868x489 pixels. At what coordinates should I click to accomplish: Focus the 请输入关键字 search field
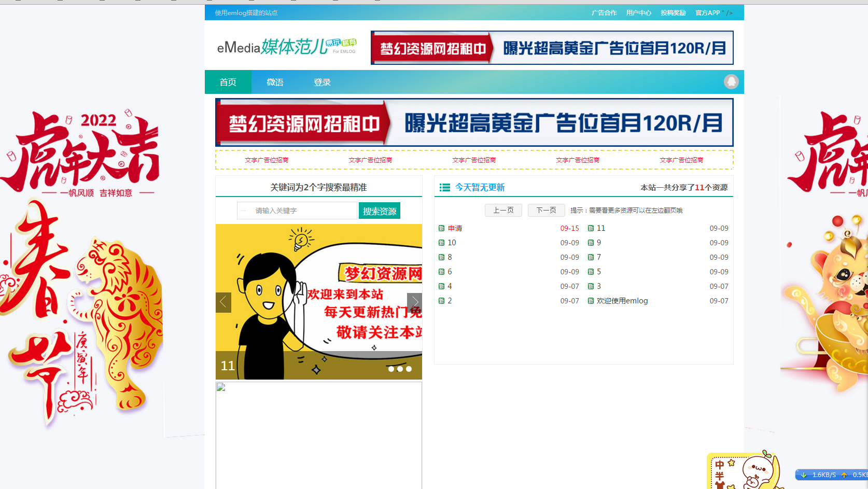point(297,211)
